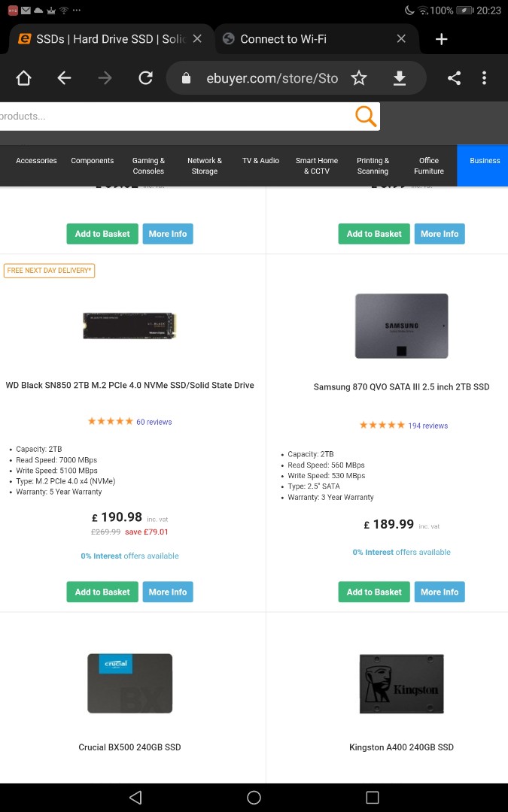Tap the browser home icon
This screenshot has height=812, width=508.
coord(23,78)
